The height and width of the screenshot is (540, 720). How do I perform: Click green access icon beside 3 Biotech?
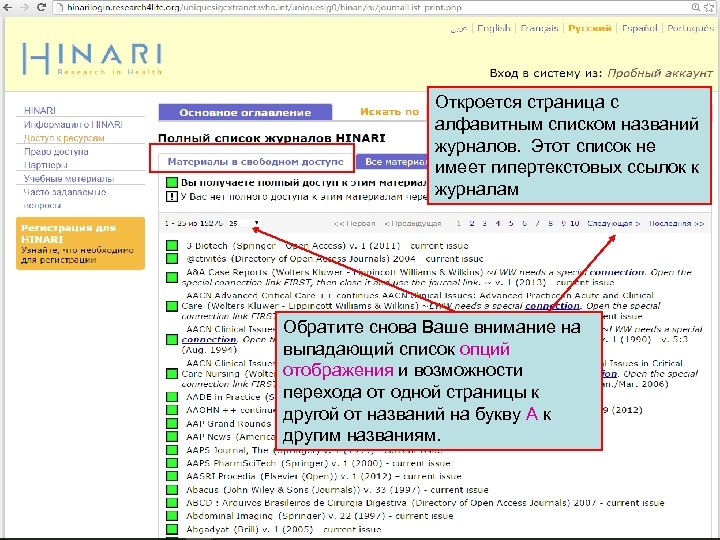pyautogui.click(x=172, y=246)
